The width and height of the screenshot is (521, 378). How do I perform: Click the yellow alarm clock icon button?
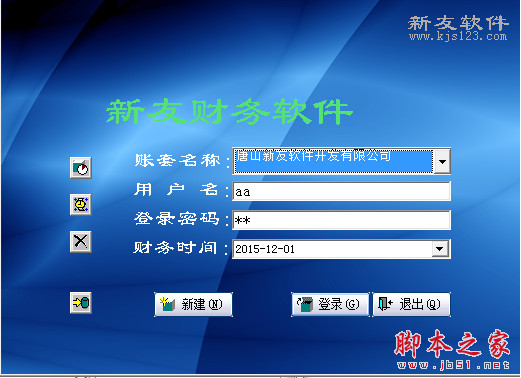[x=81, y=205]
